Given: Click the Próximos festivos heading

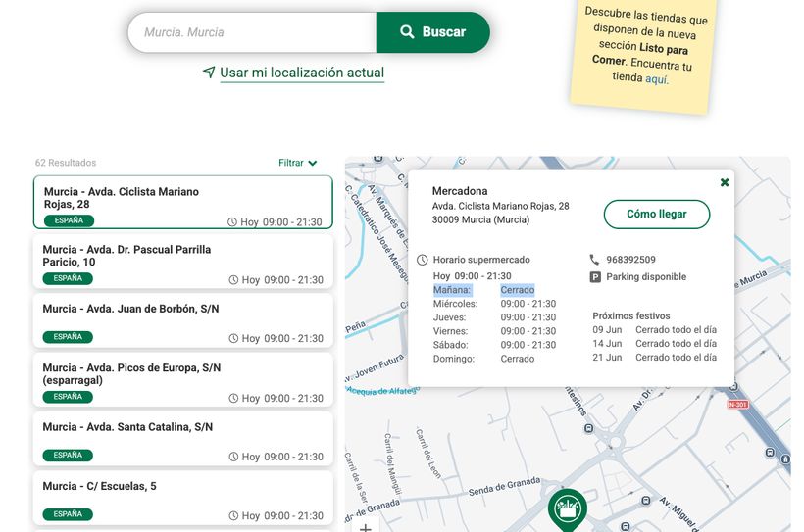Looking at the screenshot, I should pos(631,315).
